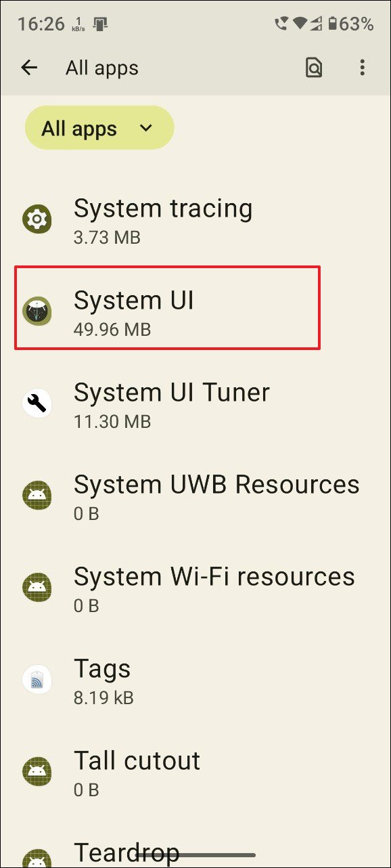
Task: Tap the System UI app icon
Action: (x=37, y=307)
